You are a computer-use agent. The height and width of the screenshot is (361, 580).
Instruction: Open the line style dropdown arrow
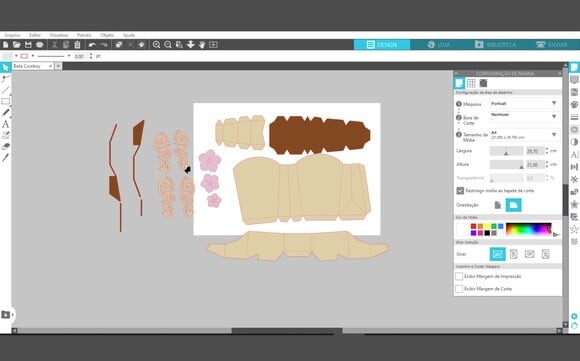(x=69, y=56)
